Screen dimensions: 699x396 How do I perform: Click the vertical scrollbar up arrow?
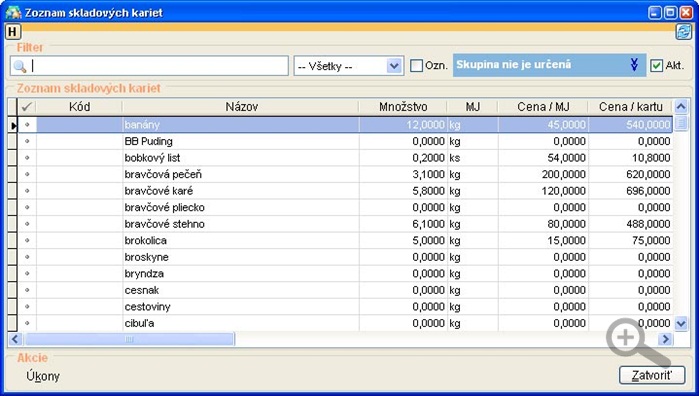pos(681,107)
